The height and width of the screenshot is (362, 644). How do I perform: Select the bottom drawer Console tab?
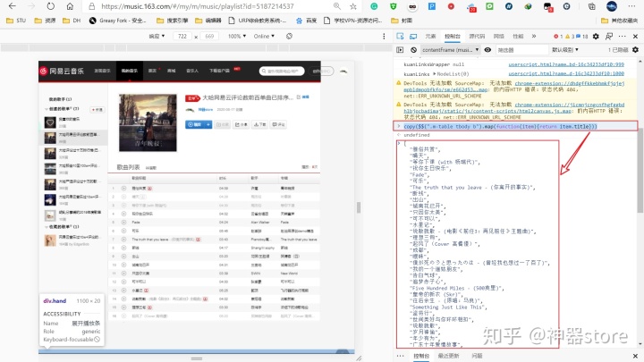(421, 356)
